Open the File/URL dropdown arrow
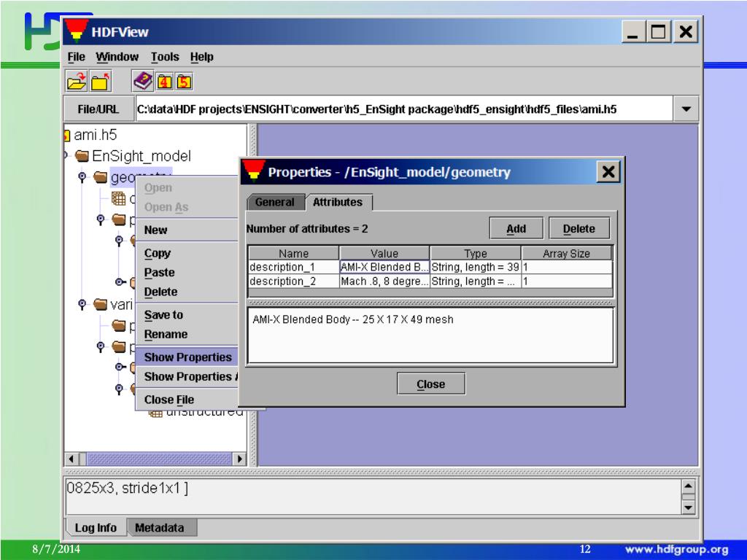The width and height of the screenshot is (747, 560). click(x=686, y=109)
